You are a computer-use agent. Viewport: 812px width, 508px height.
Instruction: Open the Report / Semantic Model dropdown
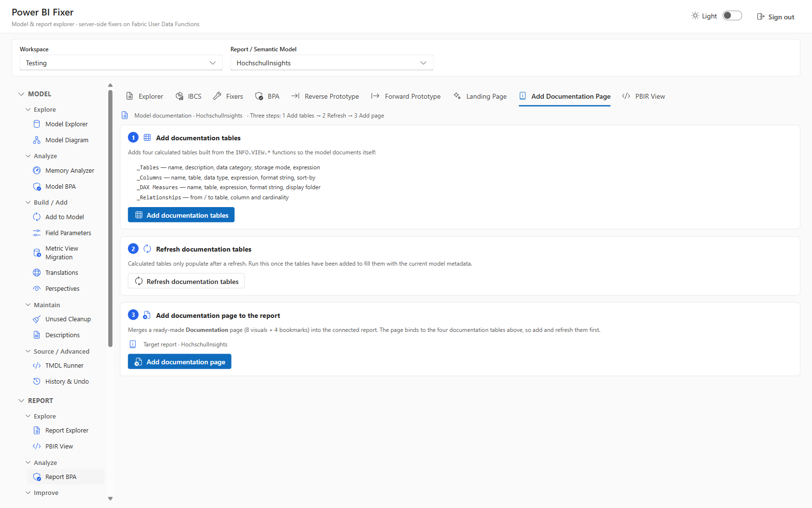tap(332, 63)
